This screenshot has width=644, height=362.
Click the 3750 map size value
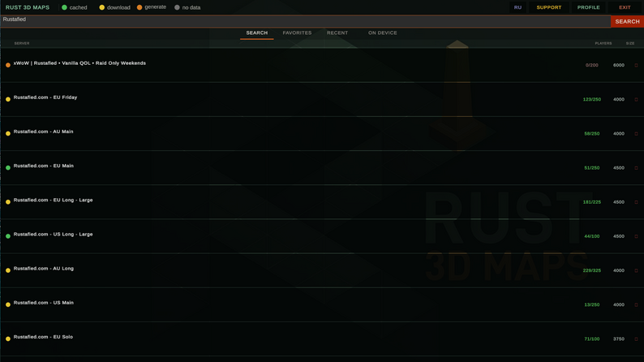619,339
